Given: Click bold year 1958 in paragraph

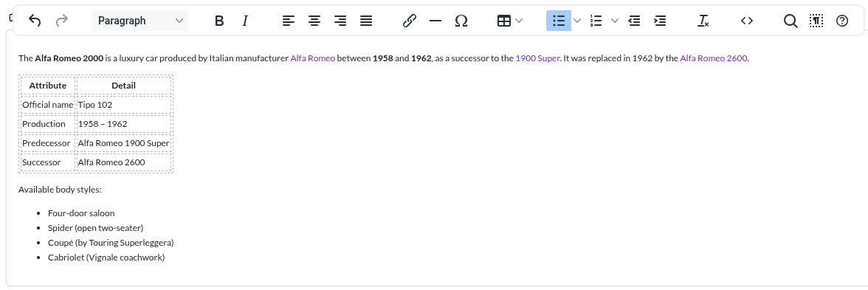Looking at the screenshot, I should coord(382,58).
